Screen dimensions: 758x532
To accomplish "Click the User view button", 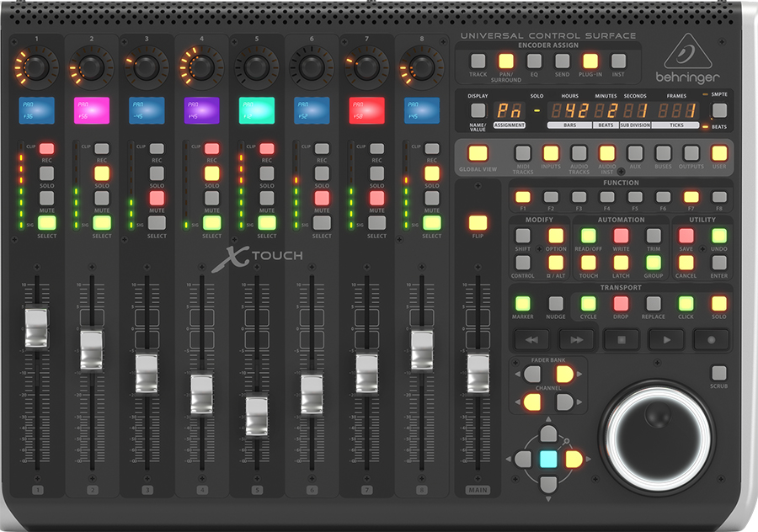I will tap(719, 153).
